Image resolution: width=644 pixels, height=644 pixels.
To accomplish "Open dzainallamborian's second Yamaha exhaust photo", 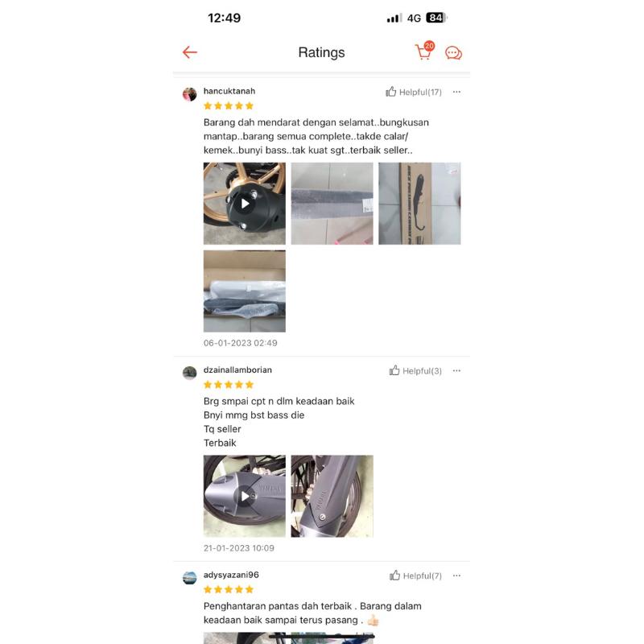I will pyautogui.click(x=332, y=496).
